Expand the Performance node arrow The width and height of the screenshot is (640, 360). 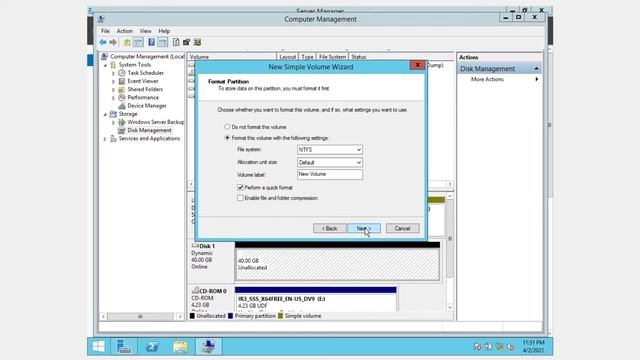(113, 98)
